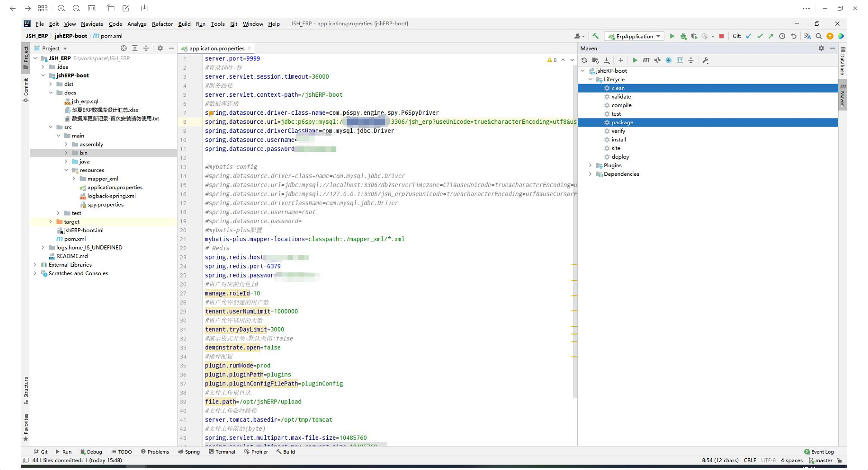The height and width of the screenshot is (470, 868).
Task: Push commits with Git push arrow
Action: tap(771, 36)
